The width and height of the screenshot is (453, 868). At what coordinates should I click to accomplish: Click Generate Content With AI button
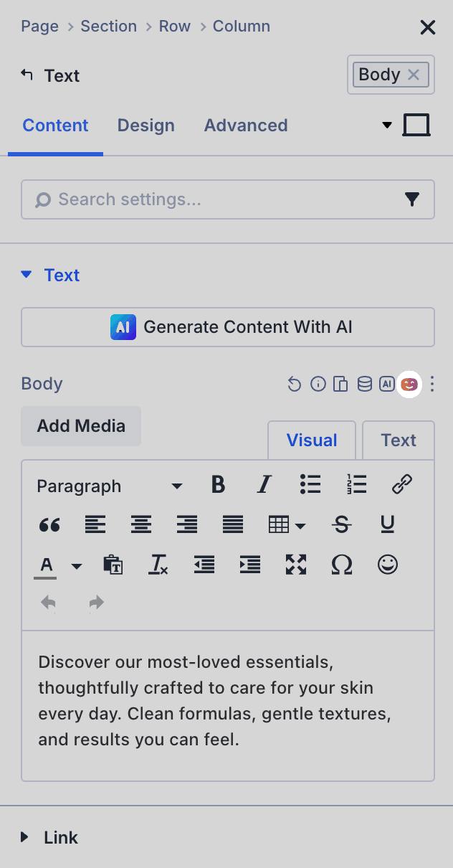pos(228,327)
